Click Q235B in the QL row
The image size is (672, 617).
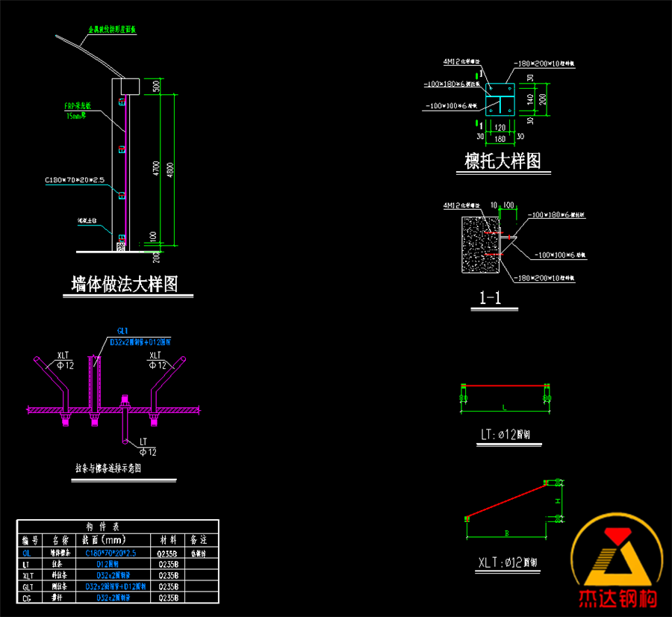167,554
